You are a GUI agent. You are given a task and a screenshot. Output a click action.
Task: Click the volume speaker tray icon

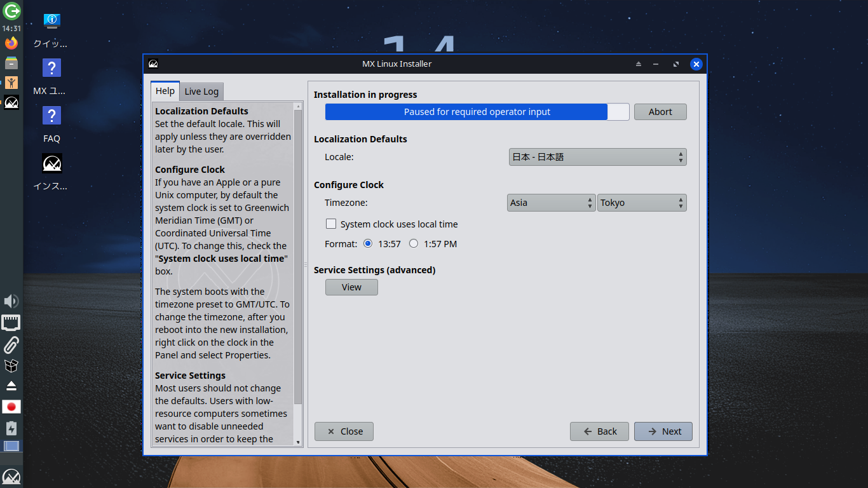tap(11, 301)
